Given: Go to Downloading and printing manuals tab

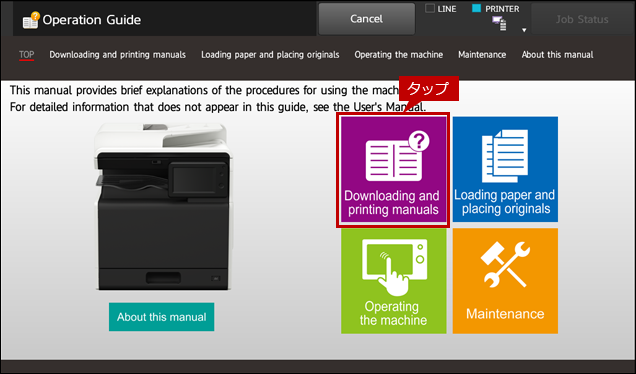Looking at the screenshot, I should (118, 55).
